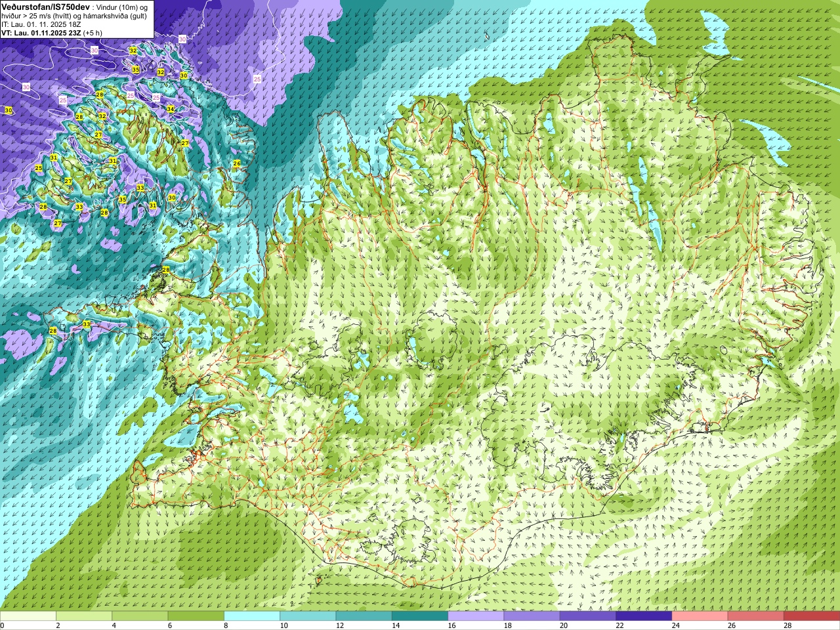Select the violet 20–22 m/s legend swatch
840x630 pixels.
tap(588, 616)
